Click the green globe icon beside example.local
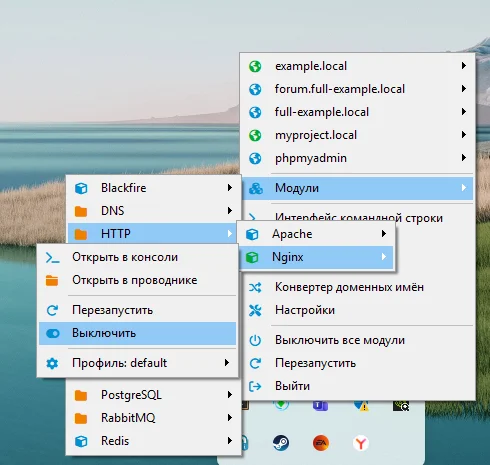This screenshot has height=465, width=490. [x=255, y=66]
